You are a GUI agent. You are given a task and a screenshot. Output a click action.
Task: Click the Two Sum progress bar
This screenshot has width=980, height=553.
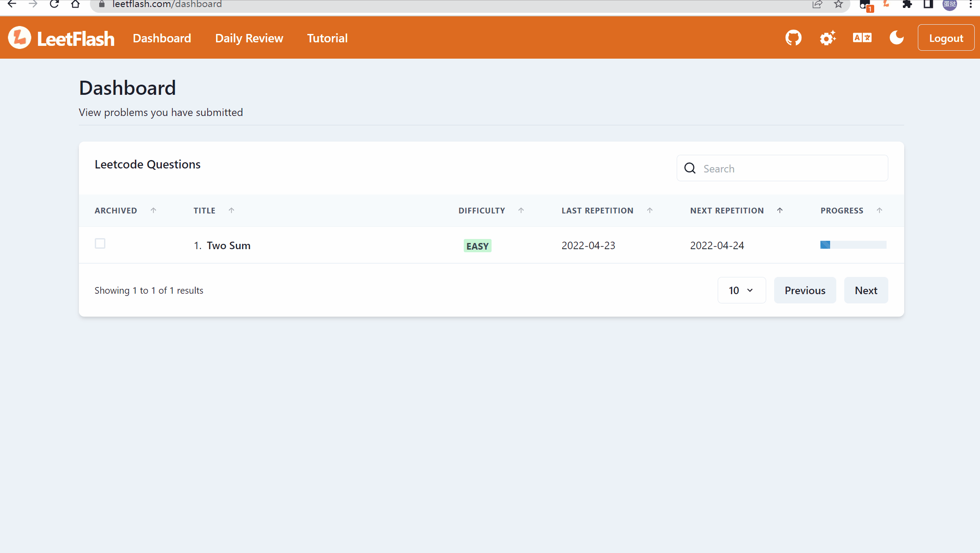coord(853,245)
